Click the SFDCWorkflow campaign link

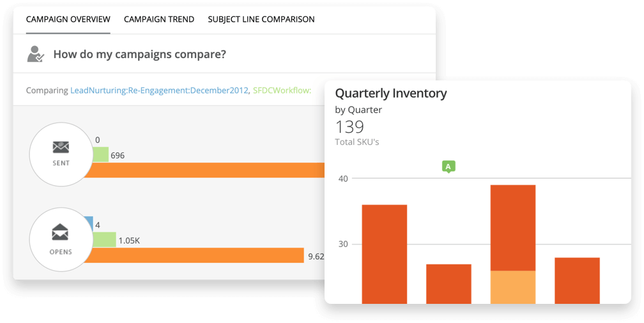click(x=282, y=91)
